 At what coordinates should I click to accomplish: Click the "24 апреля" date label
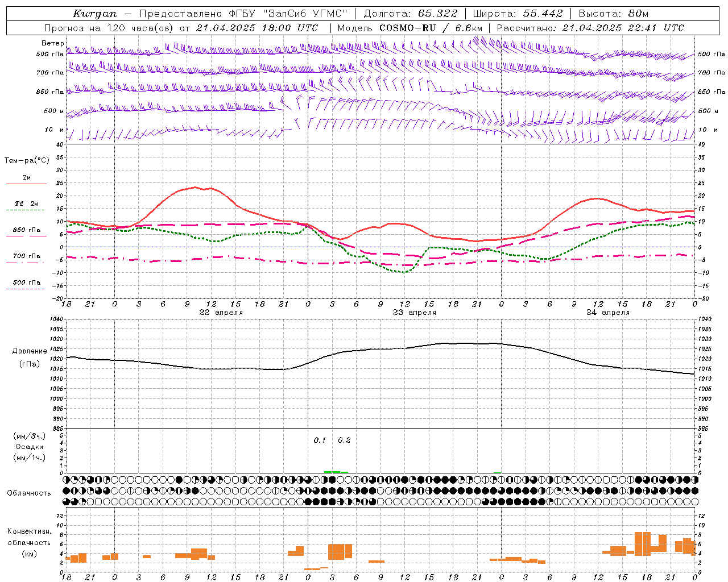(x=608, y=313)
